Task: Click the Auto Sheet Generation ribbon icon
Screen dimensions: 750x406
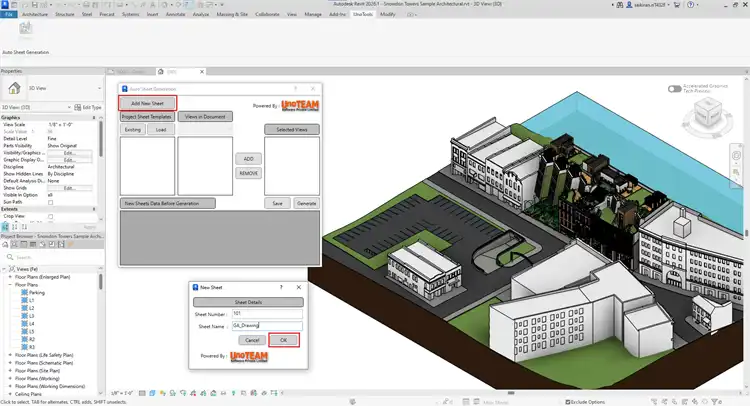Action: click(25, 30)
